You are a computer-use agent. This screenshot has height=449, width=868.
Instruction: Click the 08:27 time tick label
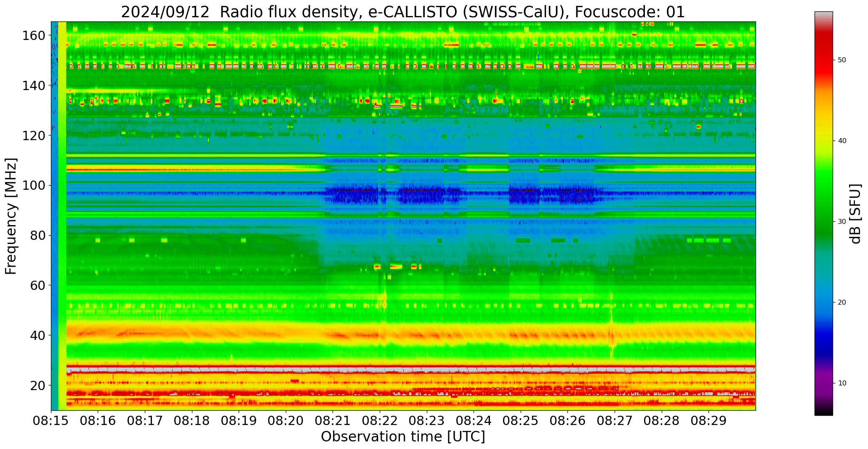614,420
